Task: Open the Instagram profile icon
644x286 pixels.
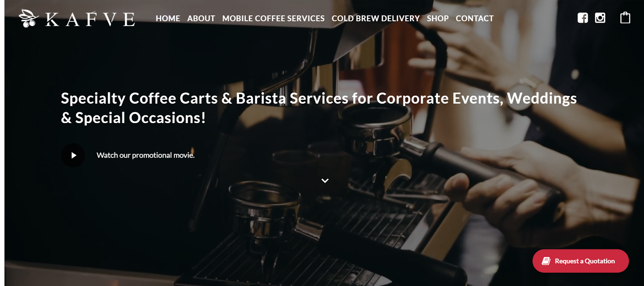Action: pos(600,18)
